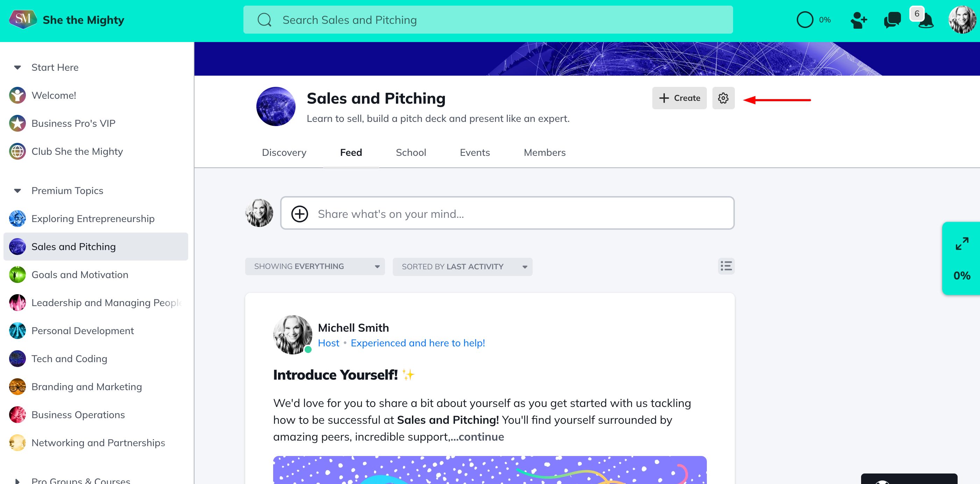Image resolution: width=980 pixels, height=484 pixels.
Task: Collapse the Start Here section
Action: coord(17,67)
